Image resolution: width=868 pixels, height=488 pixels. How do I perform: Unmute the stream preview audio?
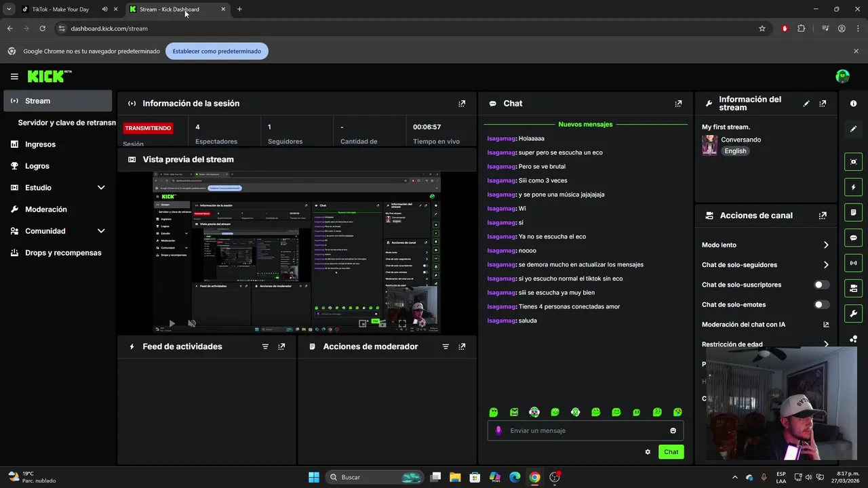tap(192, 324)
